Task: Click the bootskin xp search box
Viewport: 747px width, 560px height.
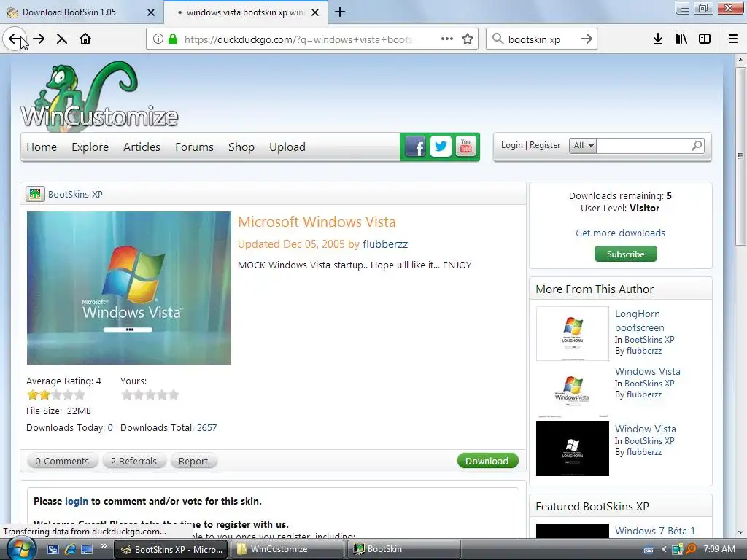Action: tap(541, 39)
